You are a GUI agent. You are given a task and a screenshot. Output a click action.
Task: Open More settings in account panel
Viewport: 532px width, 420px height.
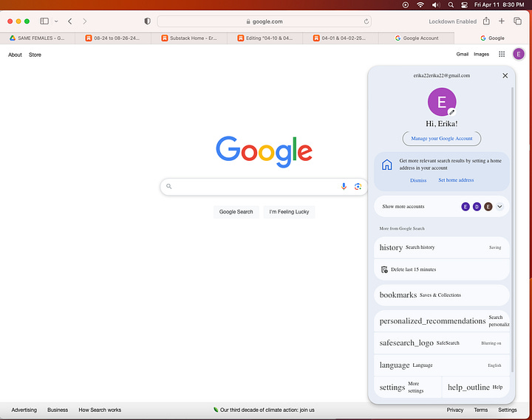pyautogui.click(x=408, y=387)
